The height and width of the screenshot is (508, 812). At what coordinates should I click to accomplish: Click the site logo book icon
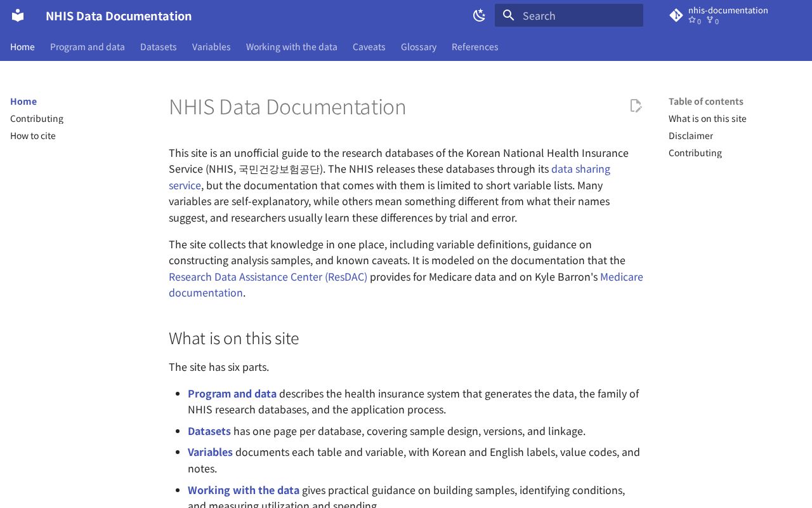pyautogui.click(x=18, y=15)
